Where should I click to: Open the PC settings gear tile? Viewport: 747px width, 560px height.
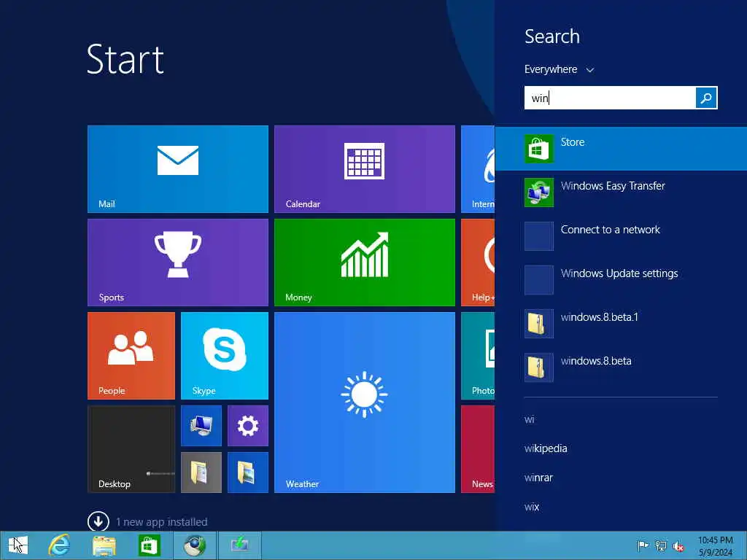[248, 426]
